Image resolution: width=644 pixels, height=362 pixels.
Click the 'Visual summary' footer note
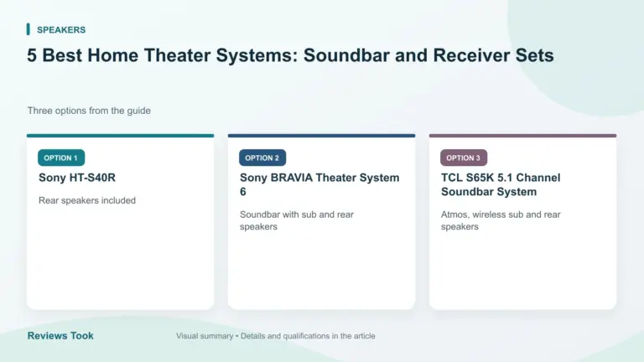(276, 336)
